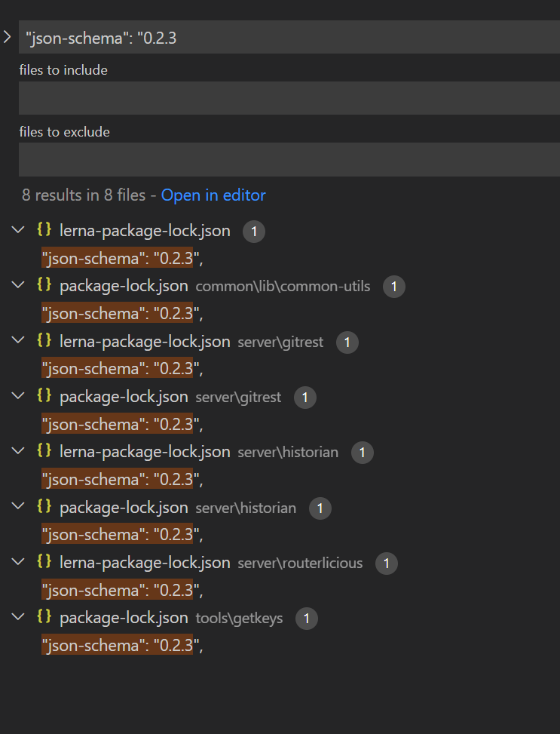Collapse lerna-package-lock.json in server\historian
The image size is (560, 734).
click(18, 451)
